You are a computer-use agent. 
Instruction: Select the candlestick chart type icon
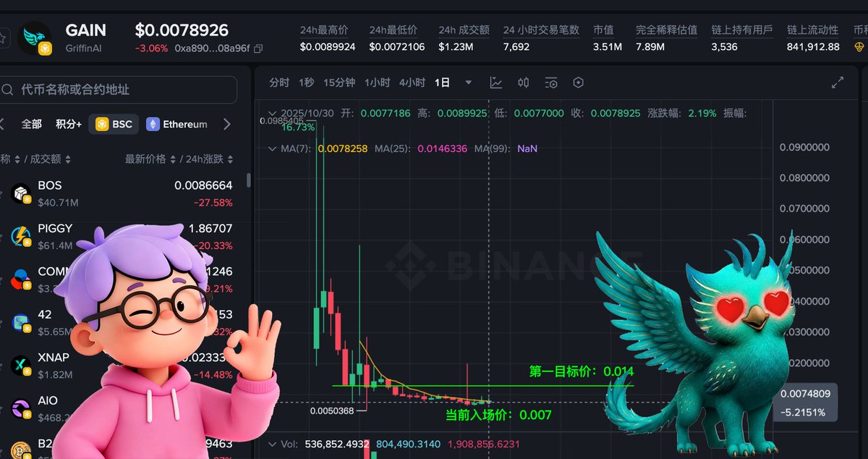(x=524, y=83)
